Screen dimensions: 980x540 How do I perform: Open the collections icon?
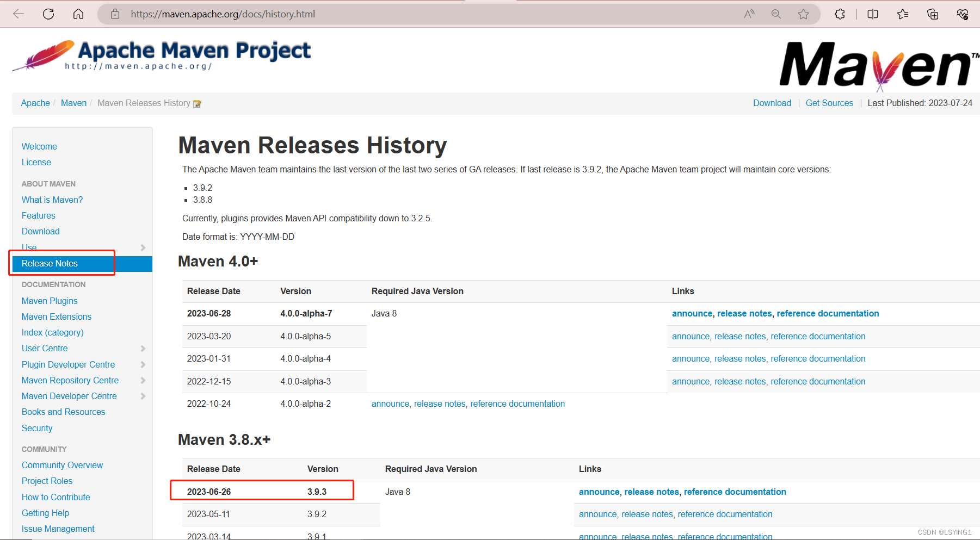pyautogui.click(x=933, y=14)
